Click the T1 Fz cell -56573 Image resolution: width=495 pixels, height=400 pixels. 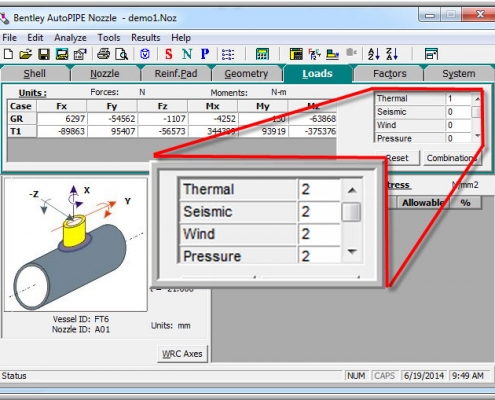pyautogui.click(x=162, y=131)
